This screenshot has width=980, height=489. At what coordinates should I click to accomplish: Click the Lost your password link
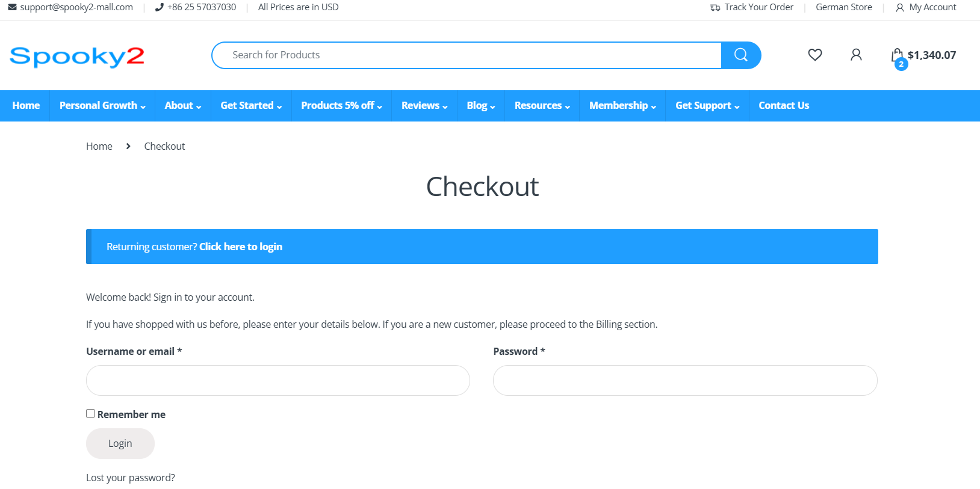[x=131, y=478]
